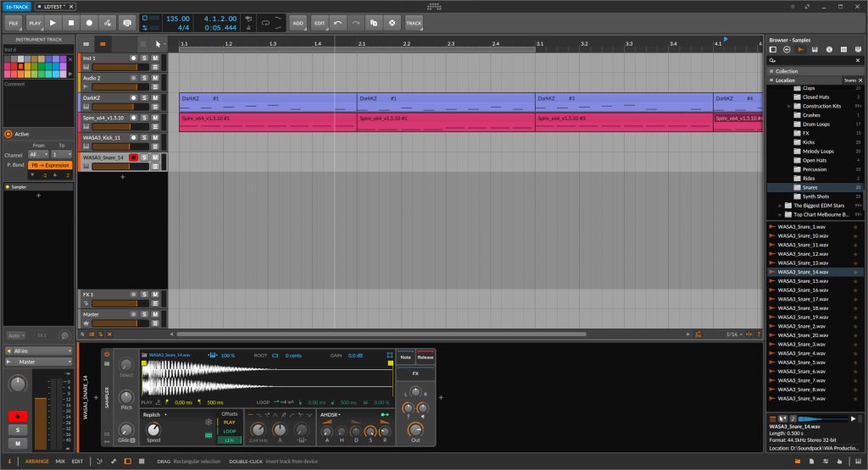Screen dimensions: 868x470
Task: Mute the Spire_x64_v1.5.10 track
Action: [156, 118]
